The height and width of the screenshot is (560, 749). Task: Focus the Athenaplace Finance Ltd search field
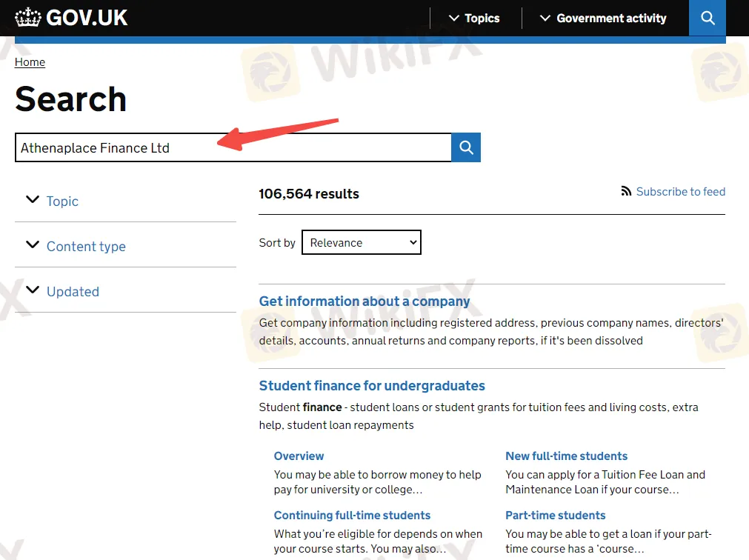[x=233, y=147]
